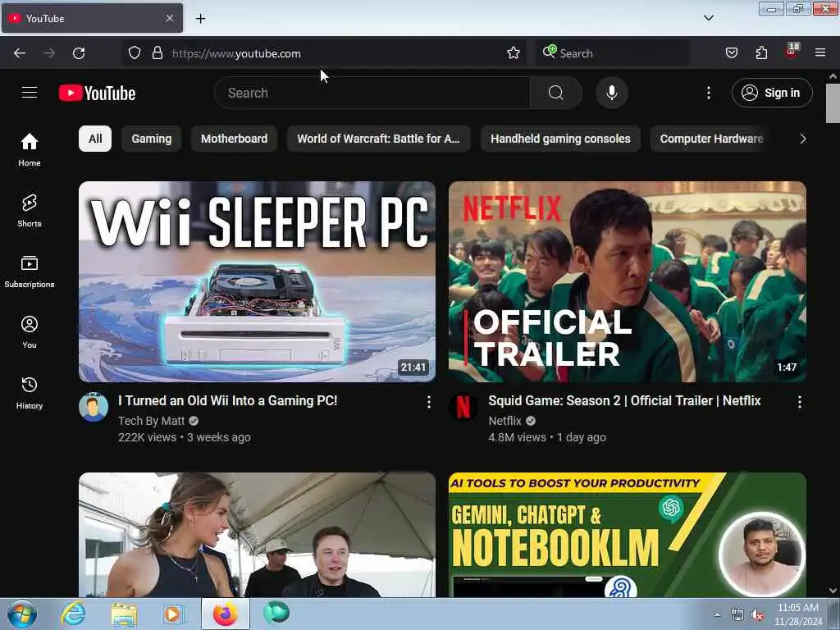Select the All filter chip
The image size is (840, 630).
pyautogui.click(x=95, y=139)
